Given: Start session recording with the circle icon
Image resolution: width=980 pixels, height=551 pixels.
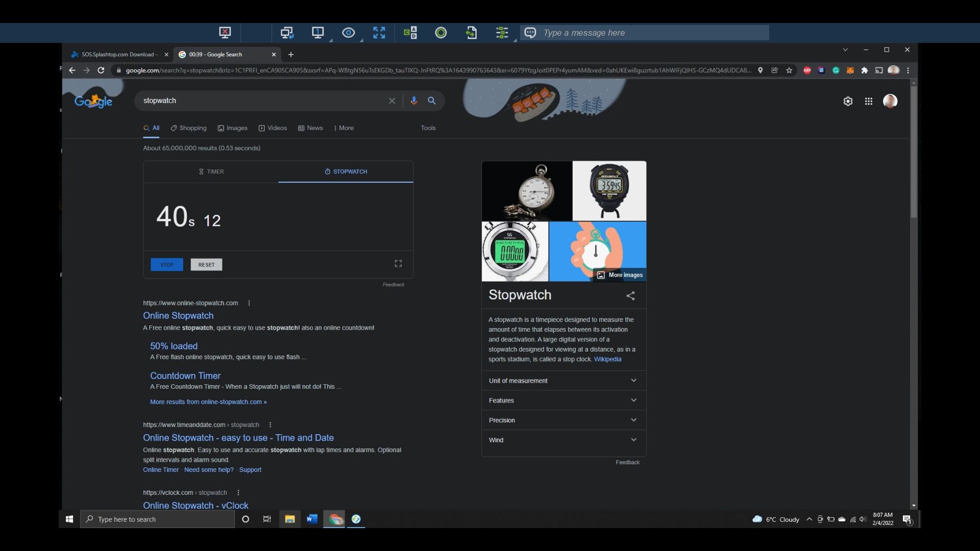Looking at the screenshot, I should (440, 32).
